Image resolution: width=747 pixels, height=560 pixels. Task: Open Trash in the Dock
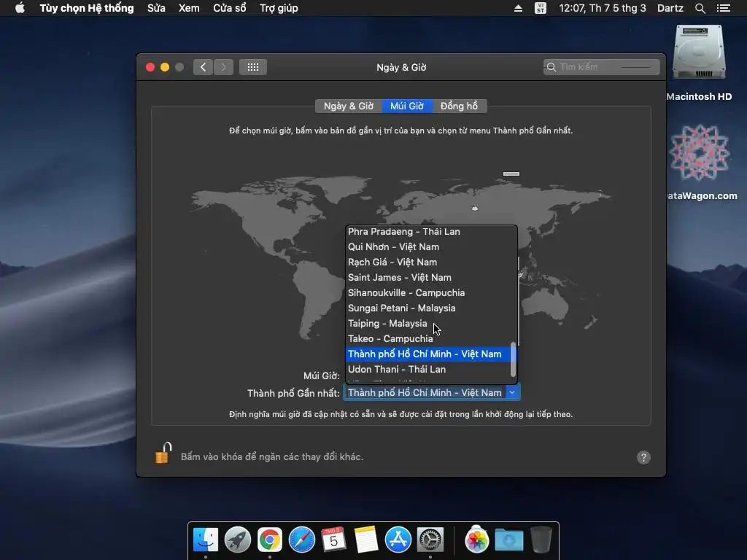coord(541,540)
